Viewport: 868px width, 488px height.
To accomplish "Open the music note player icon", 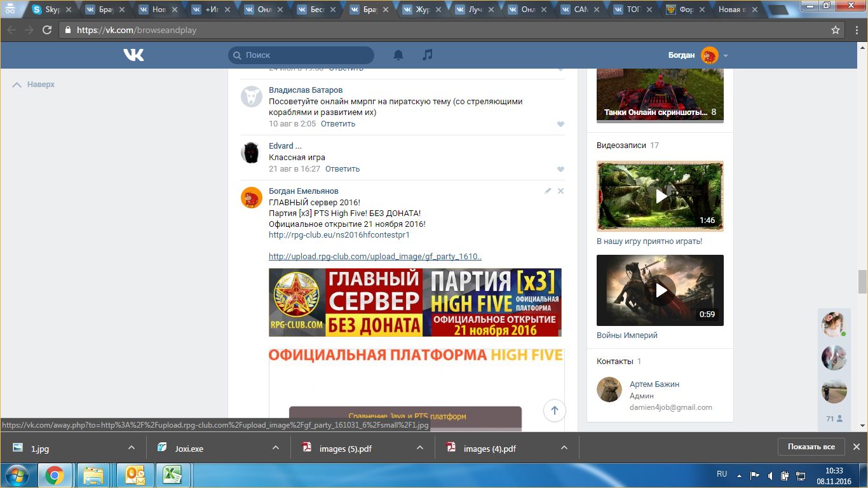I will pos(428,55).
